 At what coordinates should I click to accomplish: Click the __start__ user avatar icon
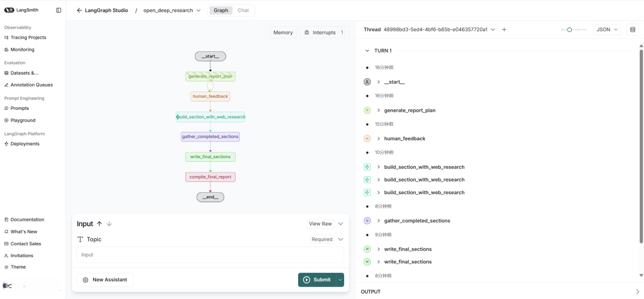coord(367,82)
